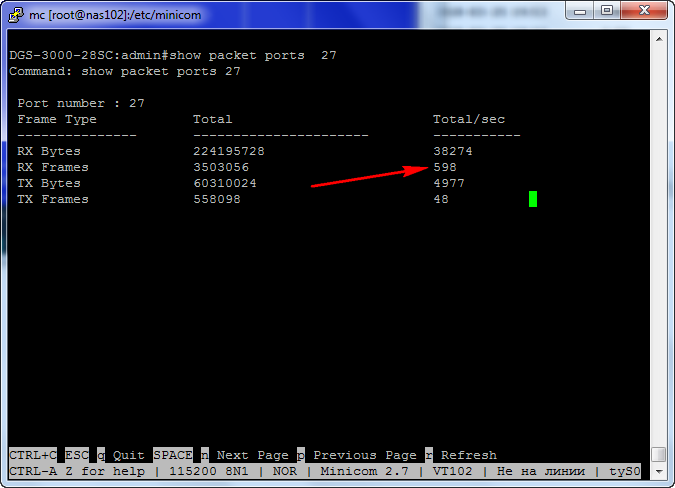Image resolution: width=675 pixels, height=488 pixels.
Task: Click the 'NOR' status entry
Action: pyautogui.click(x=285, y=471)
